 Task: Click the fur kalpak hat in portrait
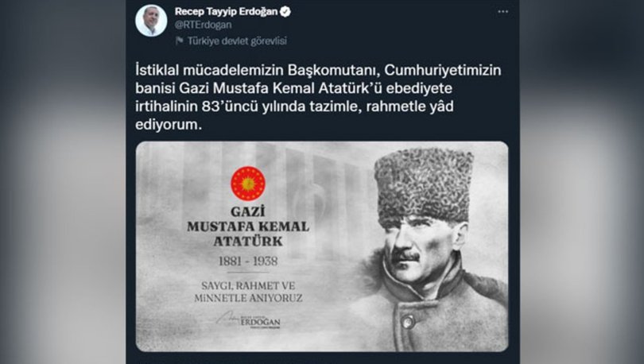[x=424, y=186]
